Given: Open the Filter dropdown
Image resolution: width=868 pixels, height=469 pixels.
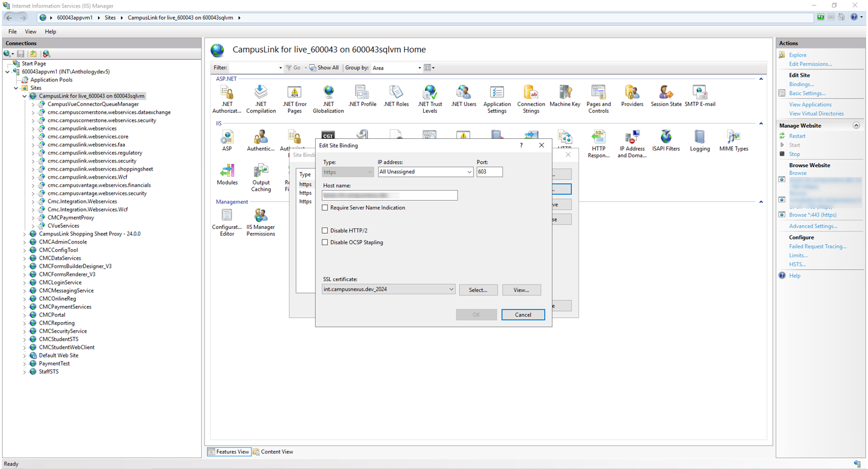Looking at the screenshot, I should pos(280,68).
